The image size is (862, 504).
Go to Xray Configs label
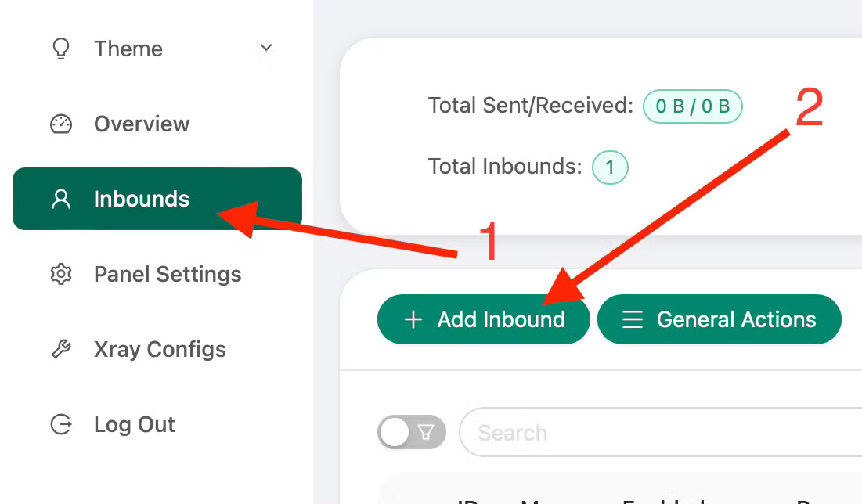pyautogui.click(x=160, y=349)
